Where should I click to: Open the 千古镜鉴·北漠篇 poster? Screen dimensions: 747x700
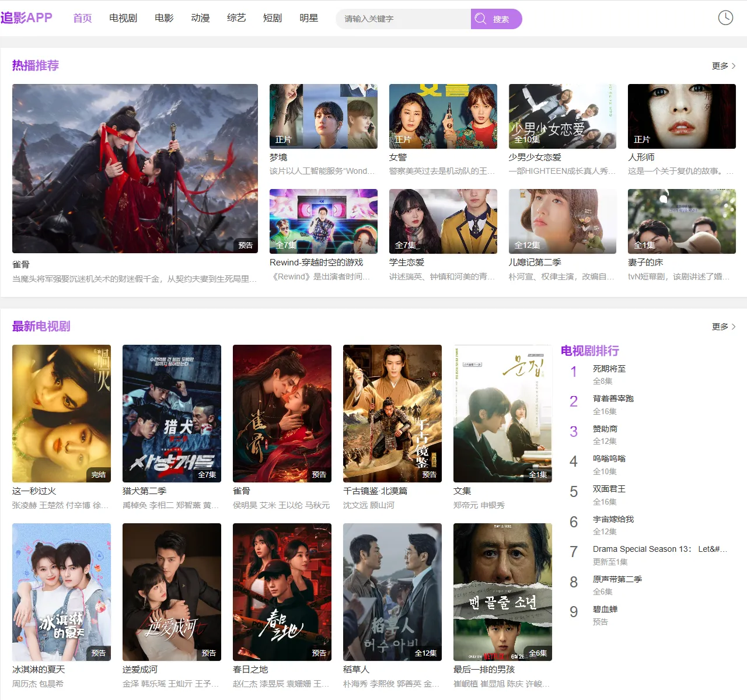(x=392, y=414)
